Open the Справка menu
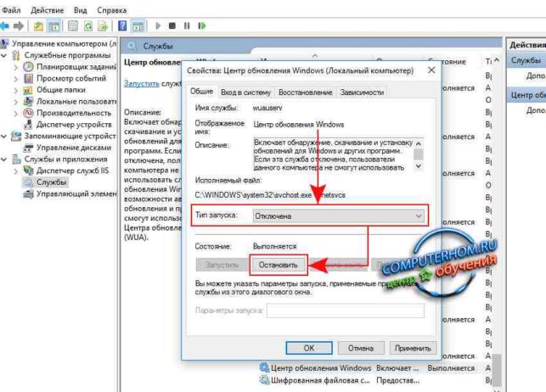The width and height of the screenshot is (546, 392). coord(112,10)
